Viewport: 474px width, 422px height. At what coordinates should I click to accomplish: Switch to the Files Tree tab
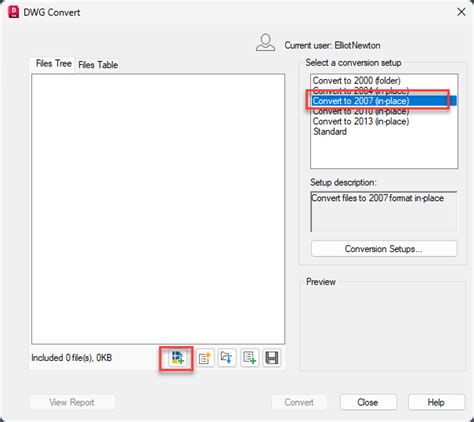point(54,63)
